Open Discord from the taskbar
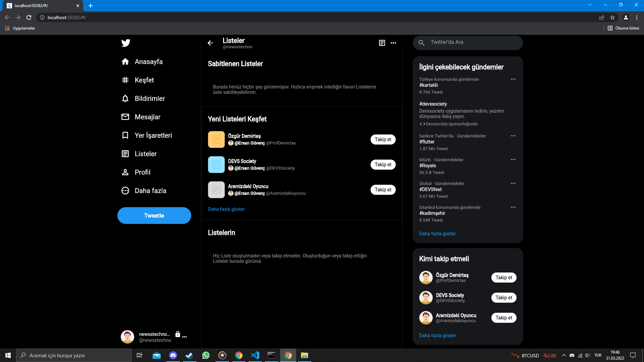The image size is (644, 362). point(173,355)
